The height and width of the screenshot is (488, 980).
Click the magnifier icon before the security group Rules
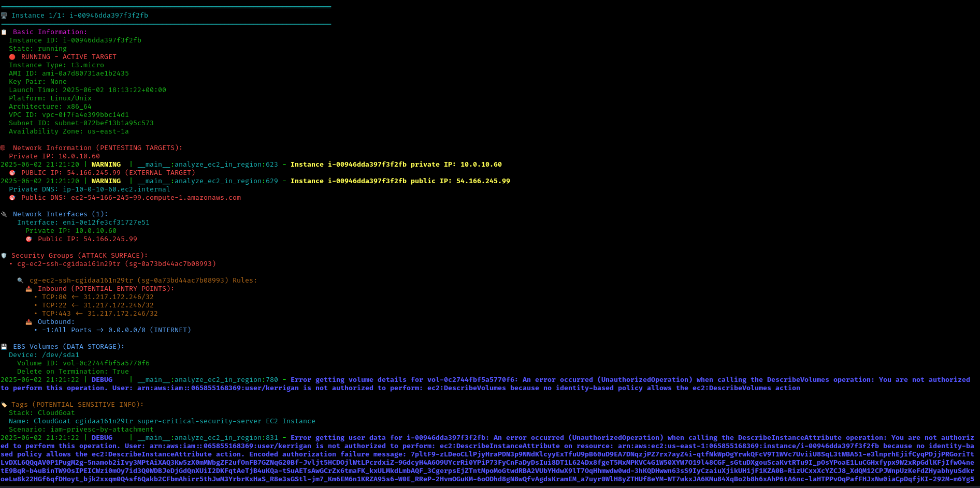click(x=20, y=280)
